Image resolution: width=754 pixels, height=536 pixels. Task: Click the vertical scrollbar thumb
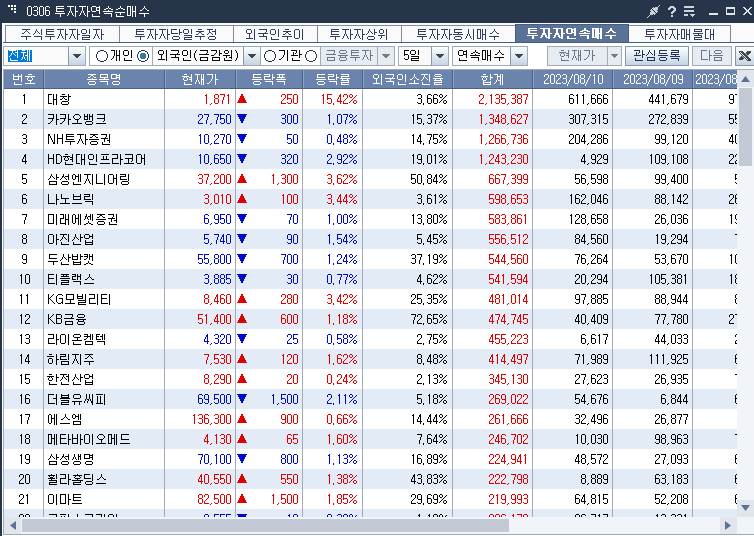click(x=745, y=127)
